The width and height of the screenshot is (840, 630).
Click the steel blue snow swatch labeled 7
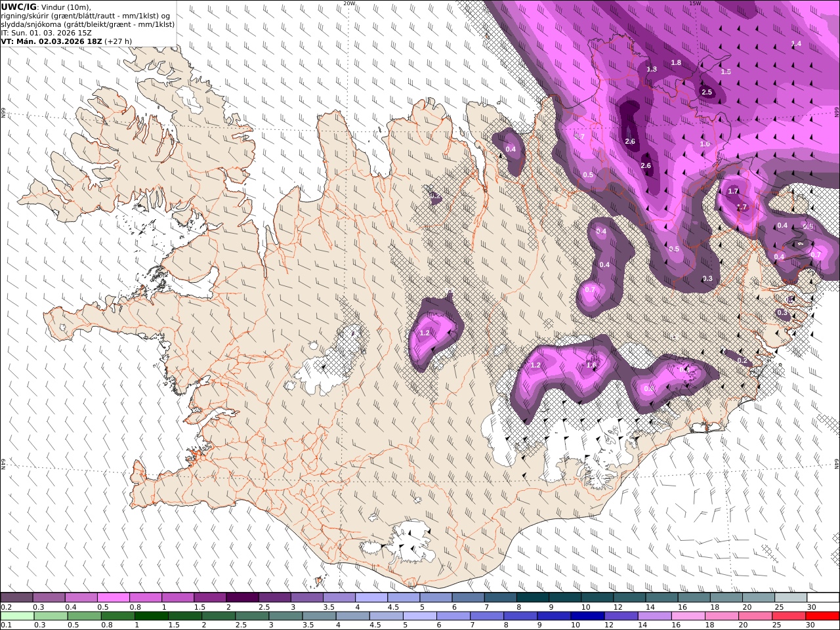[x=500, y=597]
